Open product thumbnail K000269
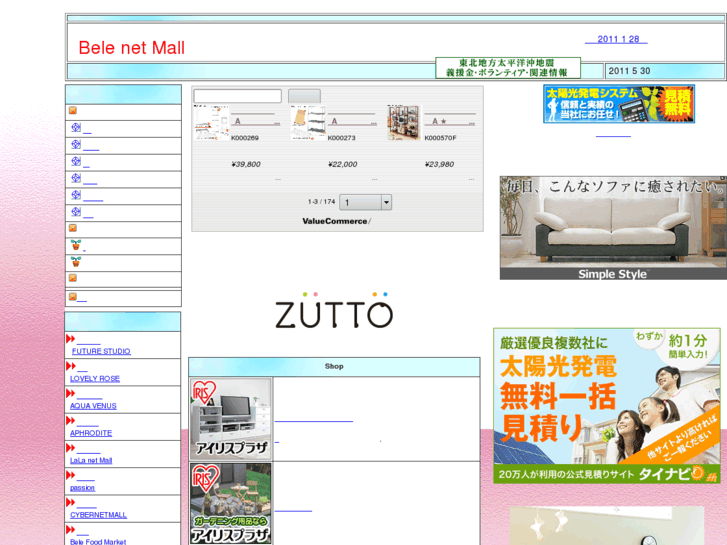Screen dimensions: 727x545 (x=211, y=122)
